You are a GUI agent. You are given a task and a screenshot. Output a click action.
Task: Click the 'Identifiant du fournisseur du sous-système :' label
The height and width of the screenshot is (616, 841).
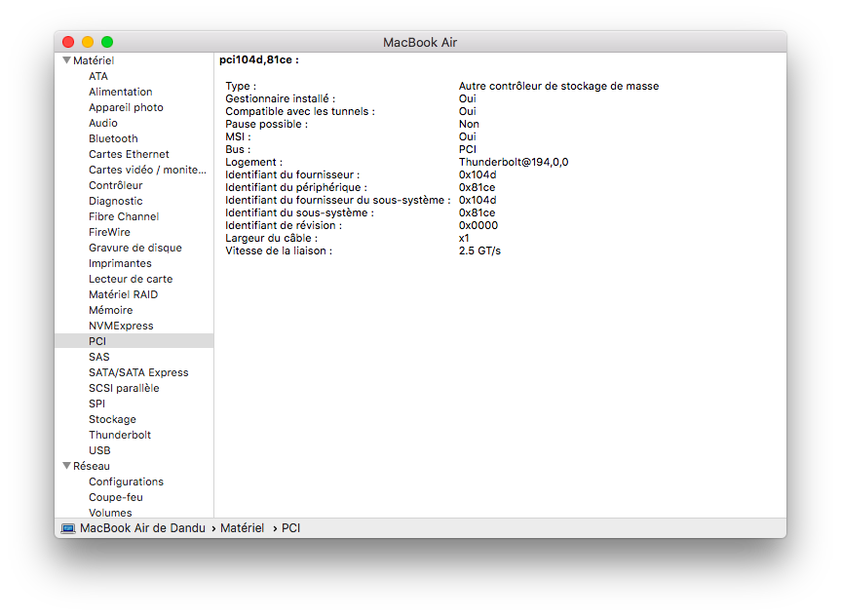pyautogui.click(x=338, y=200)
